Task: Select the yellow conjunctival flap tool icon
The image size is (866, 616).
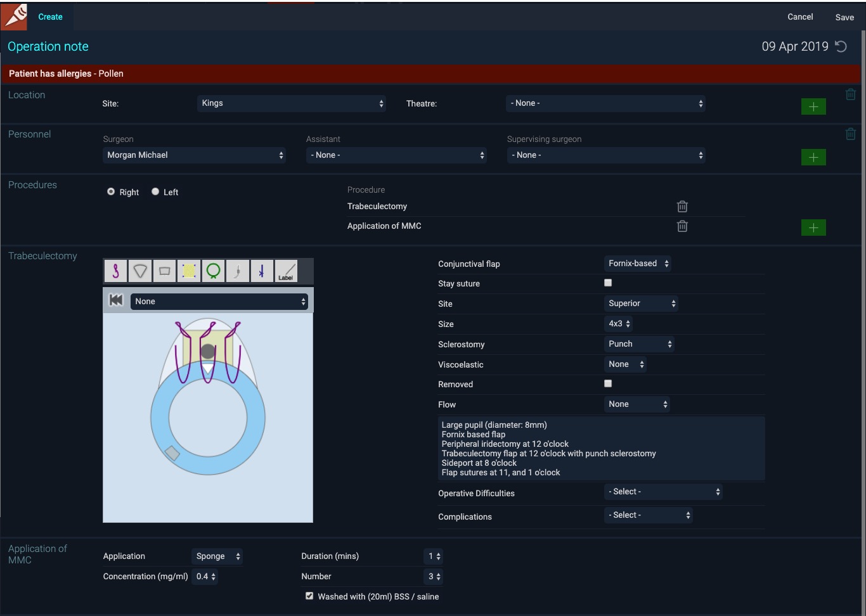Action: pyautogui.click(x=189, y=271)
